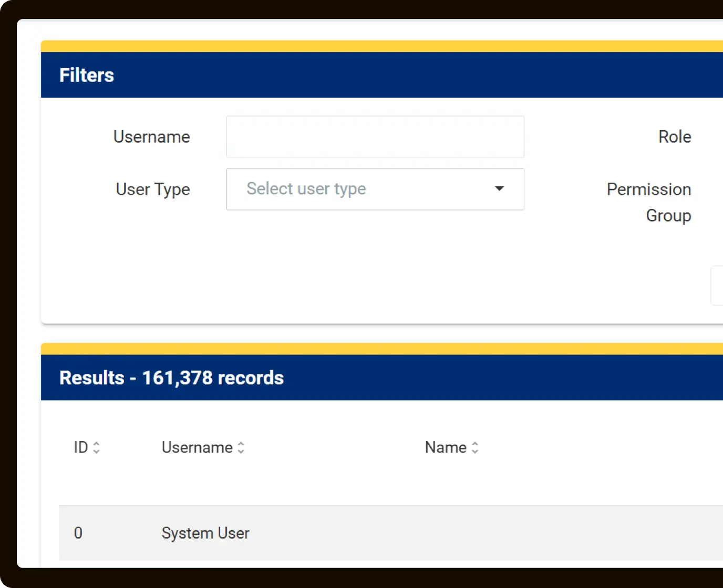Click the User Type filter label
This screenshot has height=588, width=723.
pos(152,189)
